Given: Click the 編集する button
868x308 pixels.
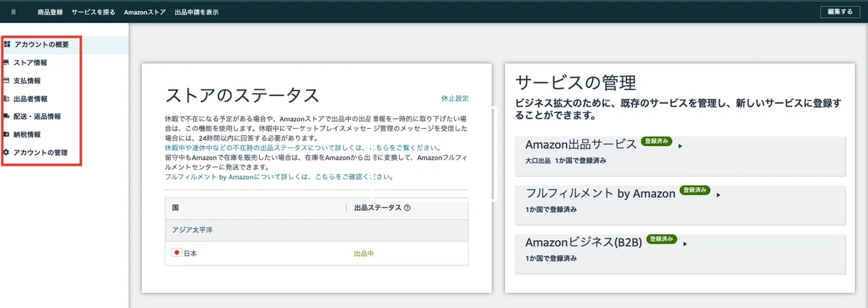Looking at the screenshot, I should (841, 12).
